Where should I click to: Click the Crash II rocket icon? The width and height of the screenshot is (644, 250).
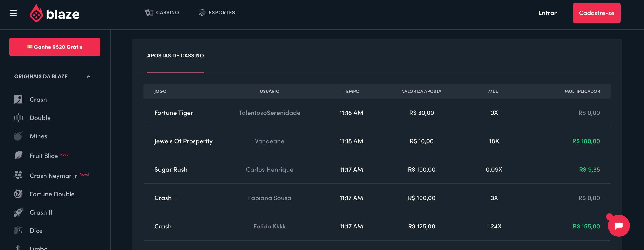18,212
